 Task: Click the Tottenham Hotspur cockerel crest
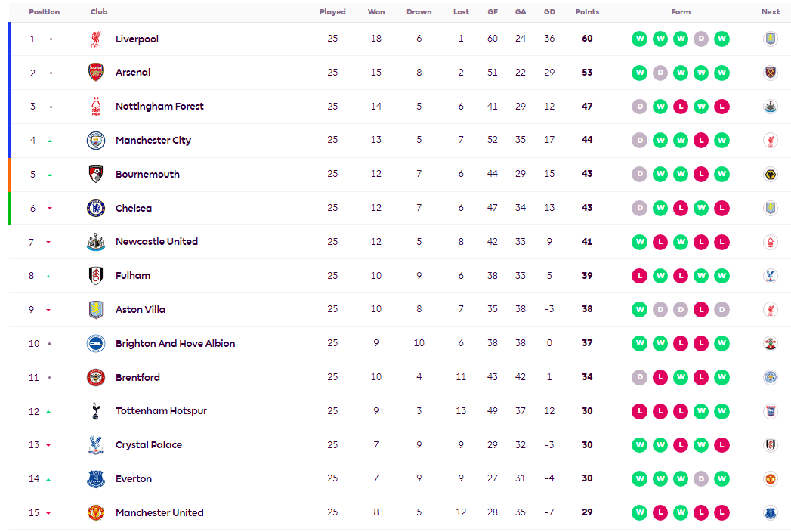[96, 411]
